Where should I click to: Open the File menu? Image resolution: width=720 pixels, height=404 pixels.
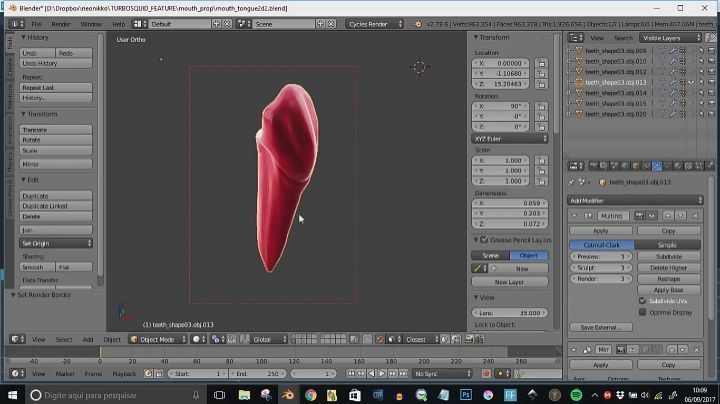[x=36, y=24]
